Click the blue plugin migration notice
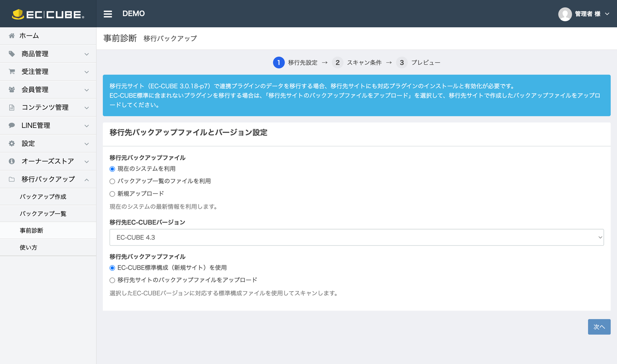The height and width of the screenshot is (364, 617). coord(356,96)
